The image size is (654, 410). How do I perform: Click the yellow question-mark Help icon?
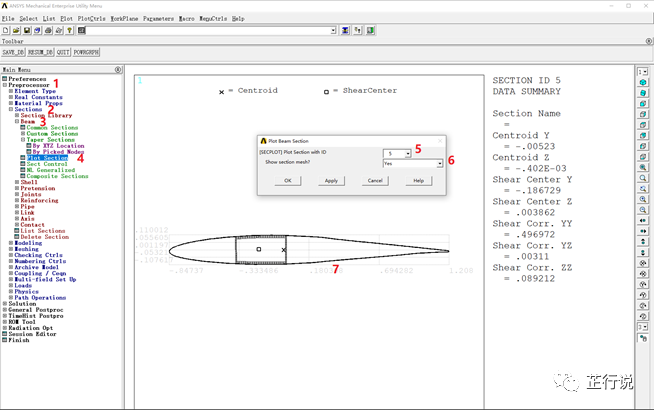tap(70, 30)
